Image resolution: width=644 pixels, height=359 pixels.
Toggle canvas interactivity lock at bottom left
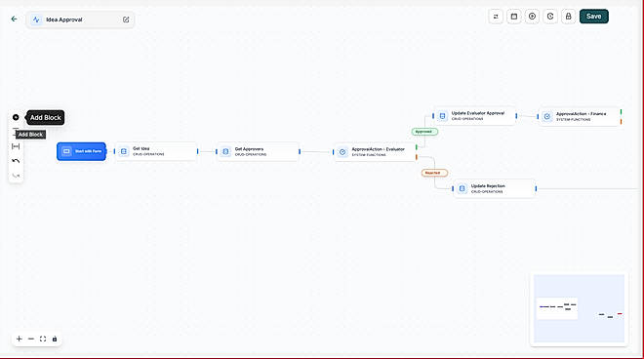click(55, 339)
